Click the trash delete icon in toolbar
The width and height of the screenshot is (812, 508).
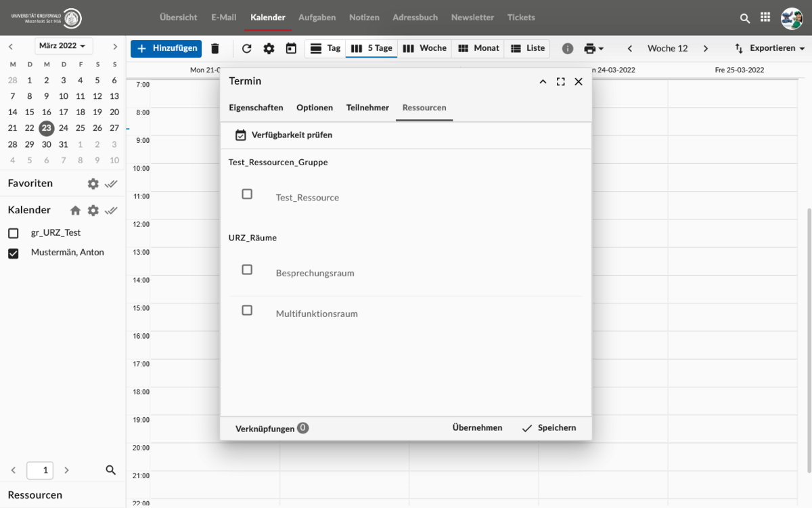(x=215, y=49)
